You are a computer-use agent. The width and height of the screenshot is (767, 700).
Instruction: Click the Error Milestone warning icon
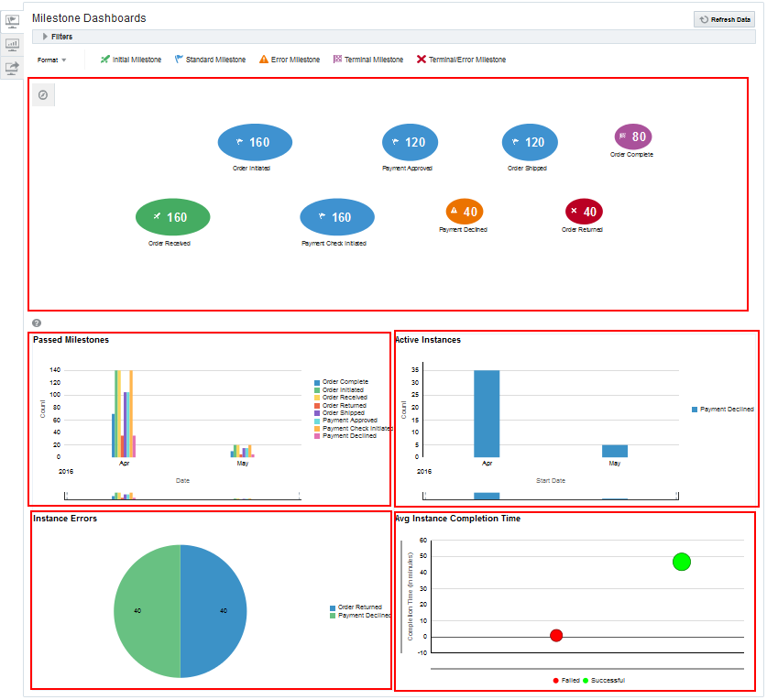(264, 60)
